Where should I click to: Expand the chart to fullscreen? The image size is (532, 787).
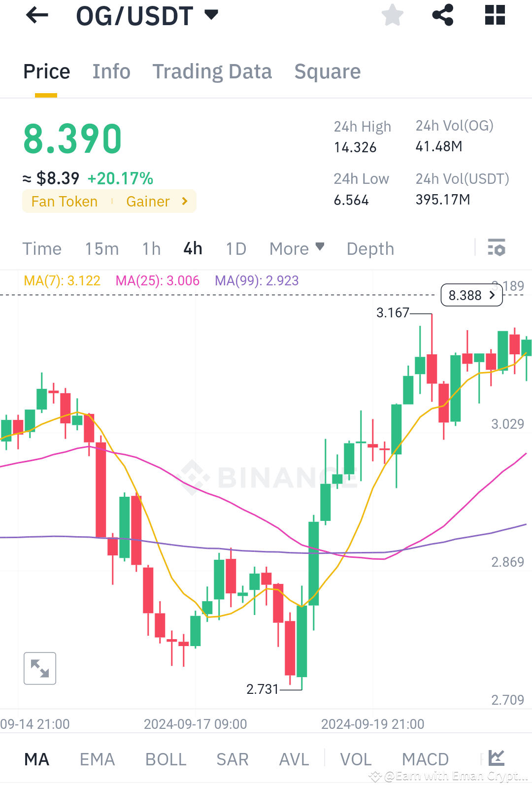(x=40, y=668)
